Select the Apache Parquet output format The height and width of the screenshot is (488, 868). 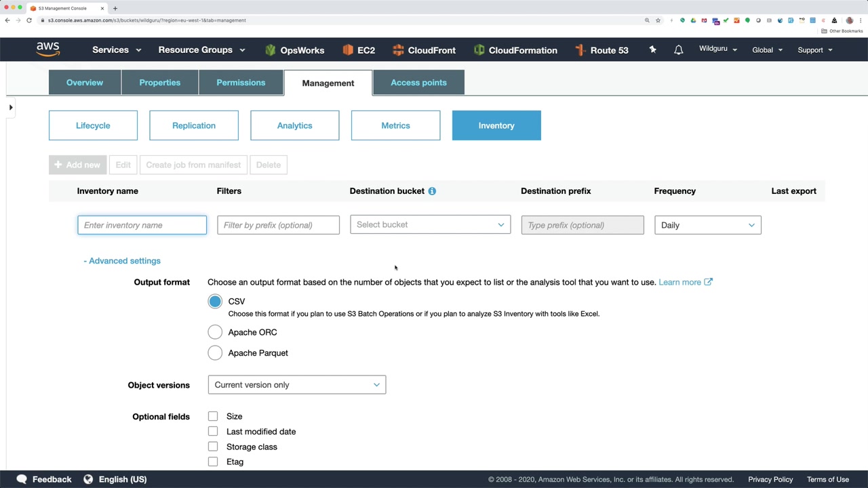point(215,352)
